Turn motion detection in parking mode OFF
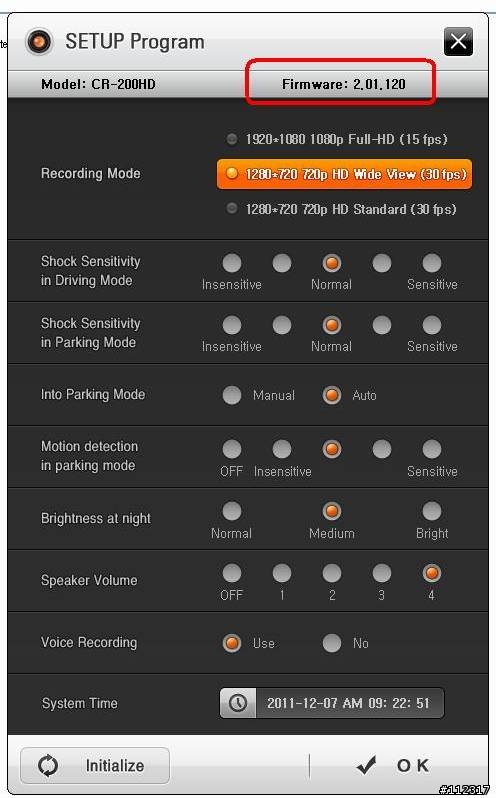 [232, 449]
